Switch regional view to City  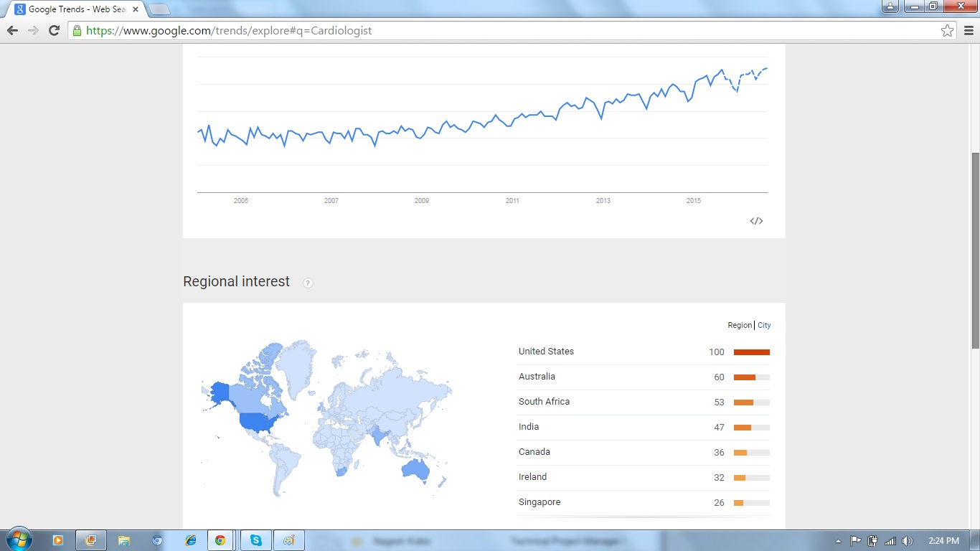(764, 325)
